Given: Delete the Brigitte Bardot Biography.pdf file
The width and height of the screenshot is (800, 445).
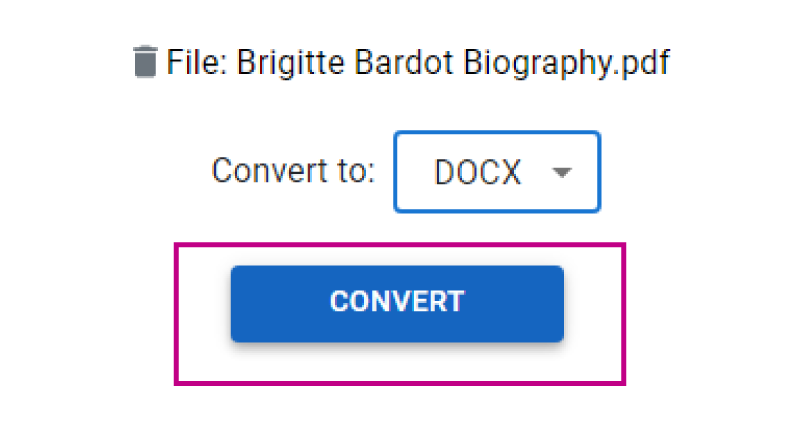Looking at the screenshot, I should (145, 62).
